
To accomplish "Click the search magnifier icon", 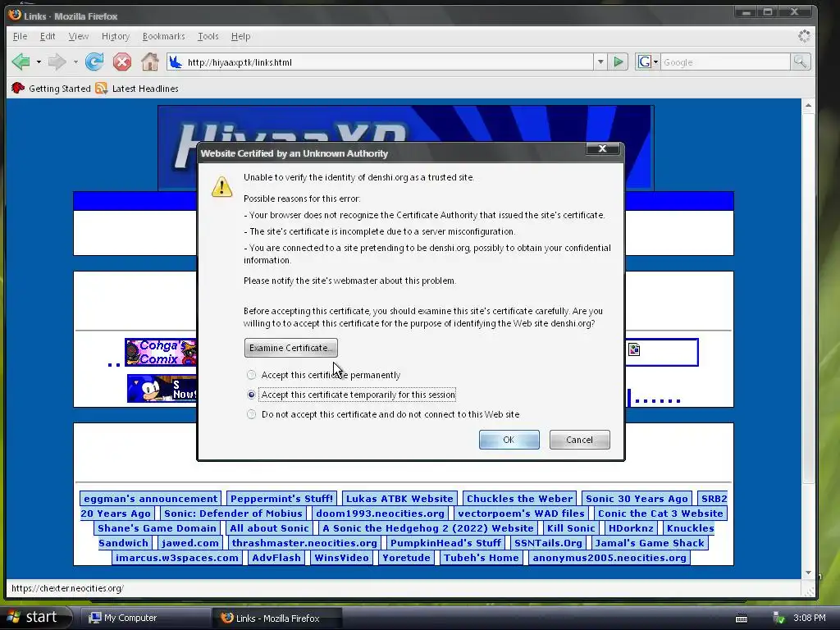I will click(x=801, y=62).
